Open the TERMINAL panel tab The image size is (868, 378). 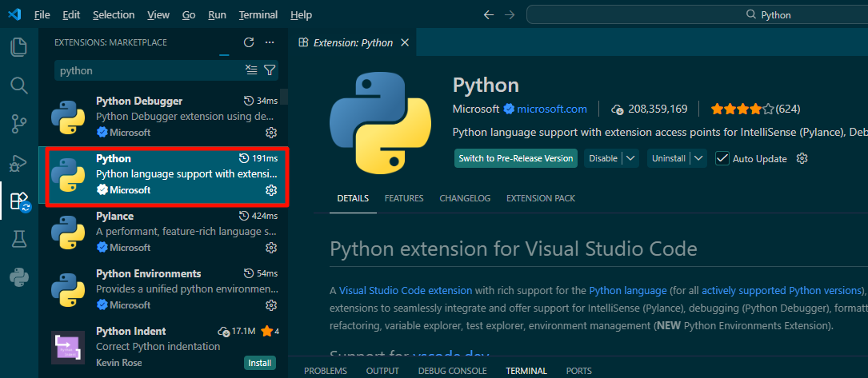coord(526,371)
